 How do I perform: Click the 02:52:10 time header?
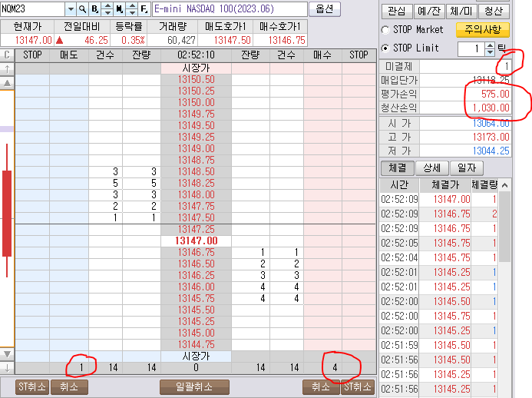pyautogui.click(x=196, y=55)
